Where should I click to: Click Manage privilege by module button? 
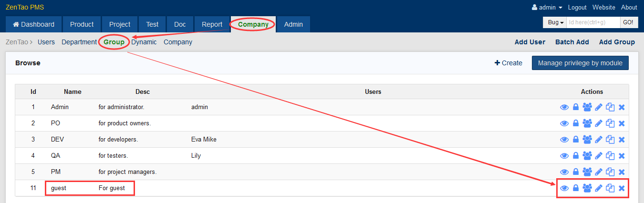pyautogui.click(x=580, y=63)
